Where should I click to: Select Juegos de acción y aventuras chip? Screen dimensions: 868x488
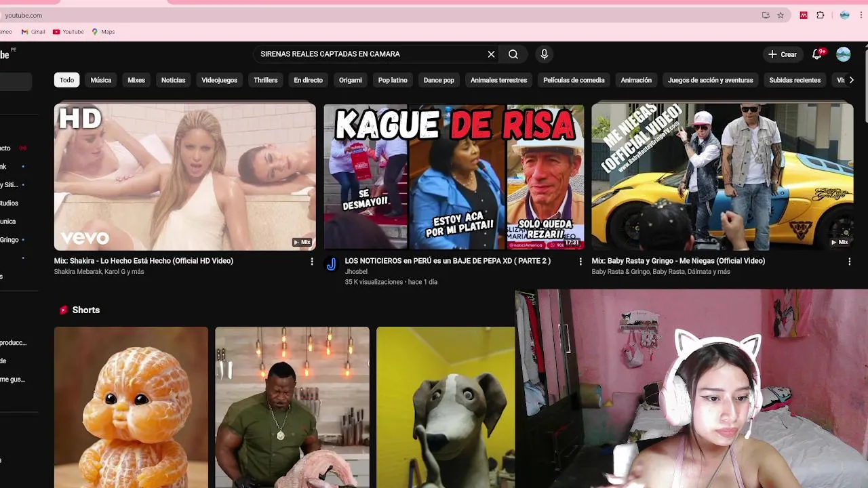pos(710,80)
